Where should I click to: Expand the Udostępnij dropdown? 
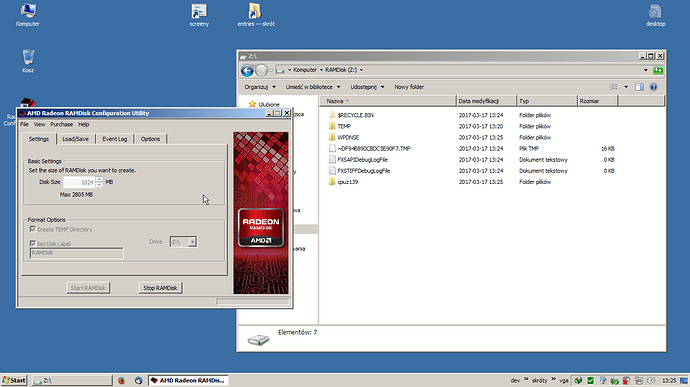(x=382, y=87)
